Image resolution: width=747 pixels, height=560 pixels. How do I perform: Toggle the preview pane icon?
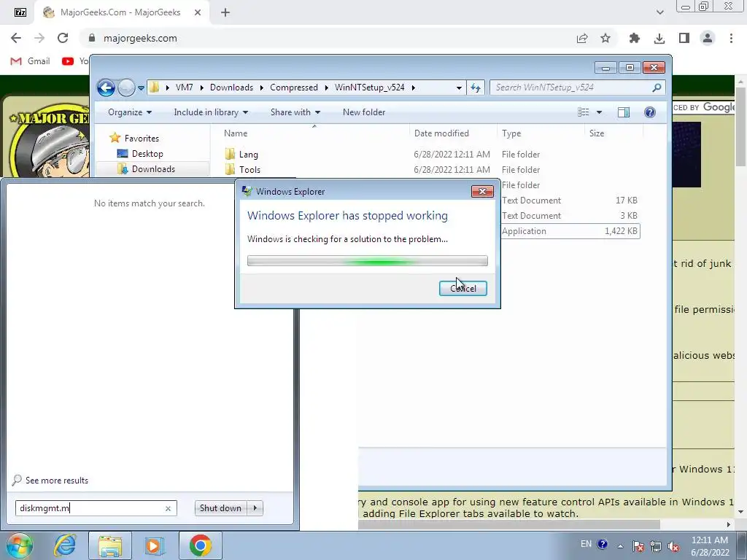[624, 112]
